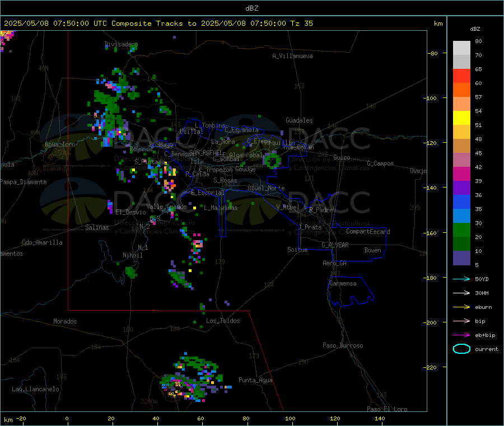Click the white 30HM arrow icon
The height and width of the screenshot is (426, 504).
(x=461, y=293)
